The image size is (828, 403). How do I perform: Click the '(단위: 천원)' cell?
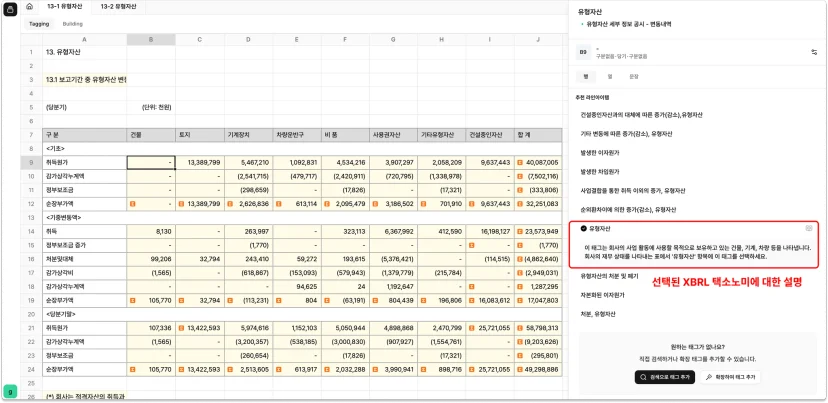[151, 107]
